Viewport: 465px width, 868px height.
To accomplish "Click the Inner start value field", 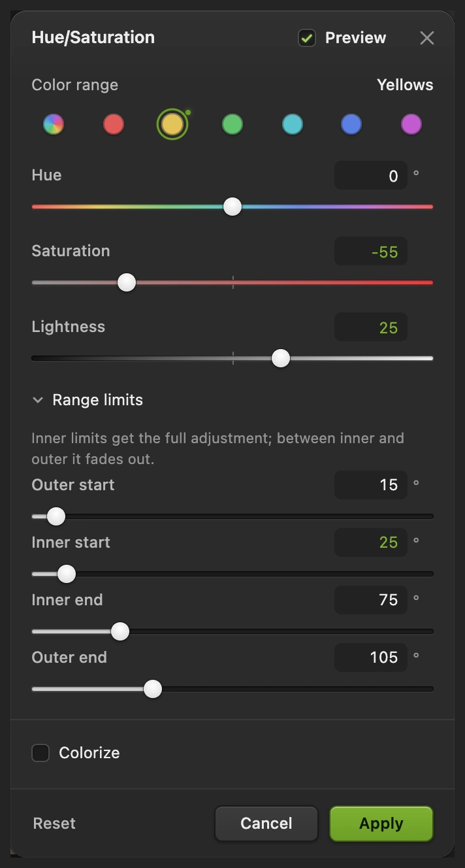I will pos(371,542).
